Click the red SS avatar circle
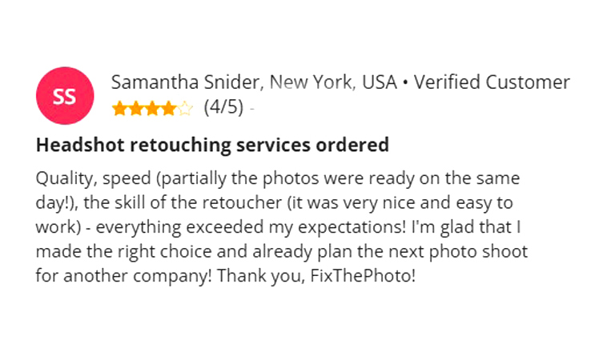The image size is (607, 364). click(65, 95)
